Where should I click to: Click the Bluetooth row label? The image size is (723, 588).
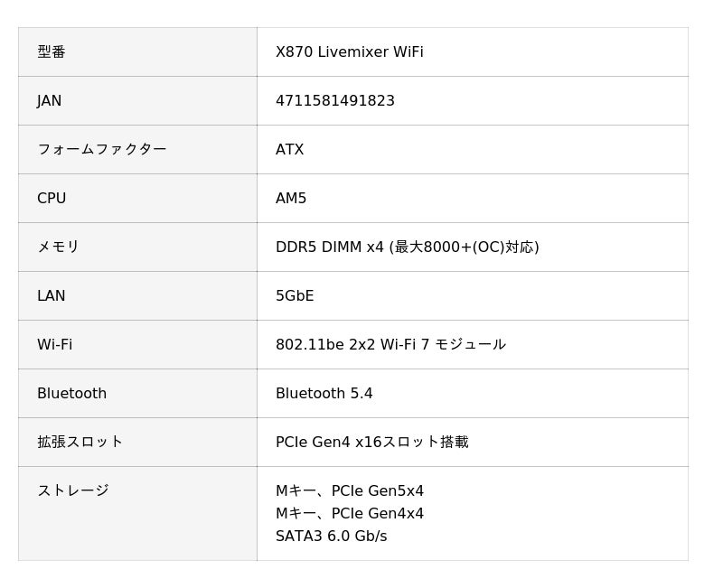71,394
